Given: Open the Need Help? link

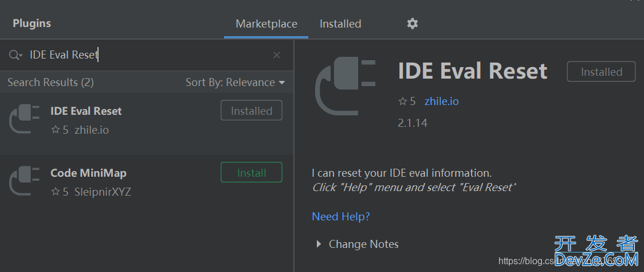Looking at the screenshot, I should point(341,216).
